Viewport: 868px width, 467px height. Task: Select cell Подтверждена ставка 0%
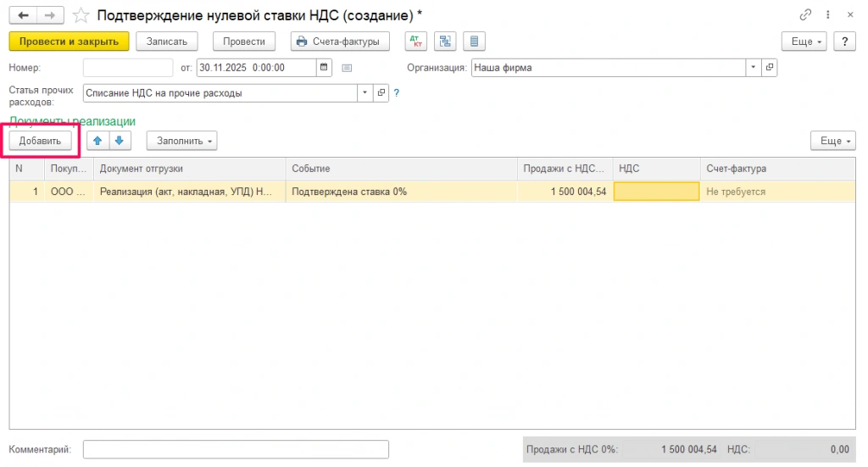(401, 192)
